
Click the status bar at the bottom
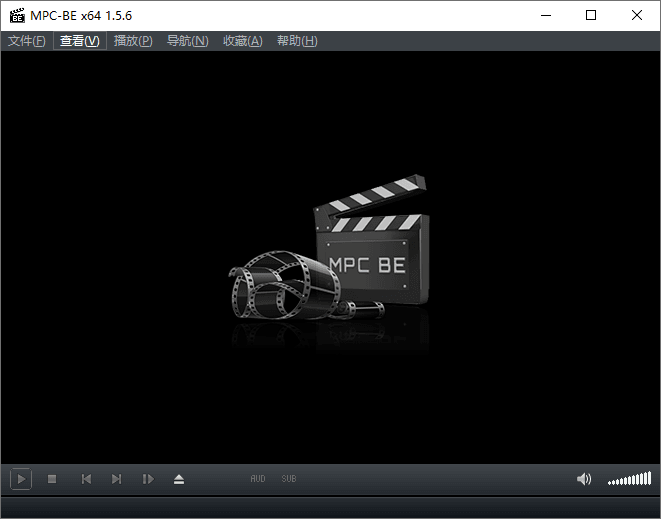pyautogui.click(x=330, y=508)
